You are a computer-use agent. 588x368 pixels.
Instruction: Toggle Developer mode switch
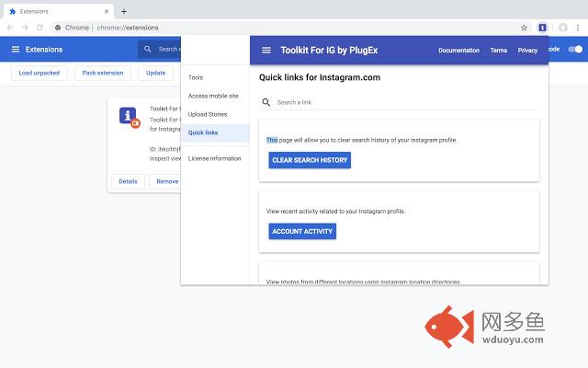pos(575,49)
